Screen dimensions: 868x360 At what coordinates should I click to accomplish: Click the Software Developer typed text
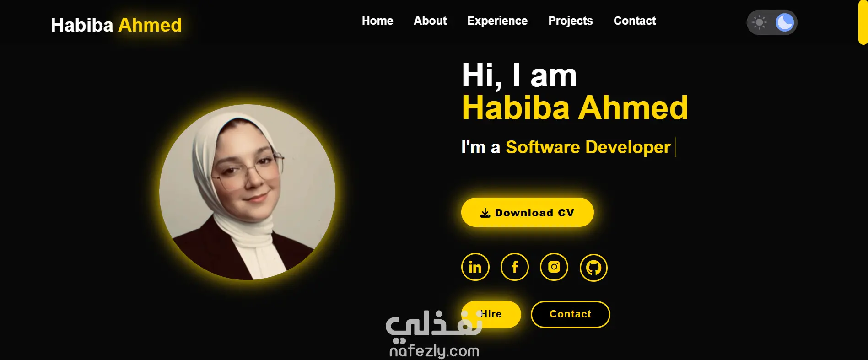click(588, 147)
